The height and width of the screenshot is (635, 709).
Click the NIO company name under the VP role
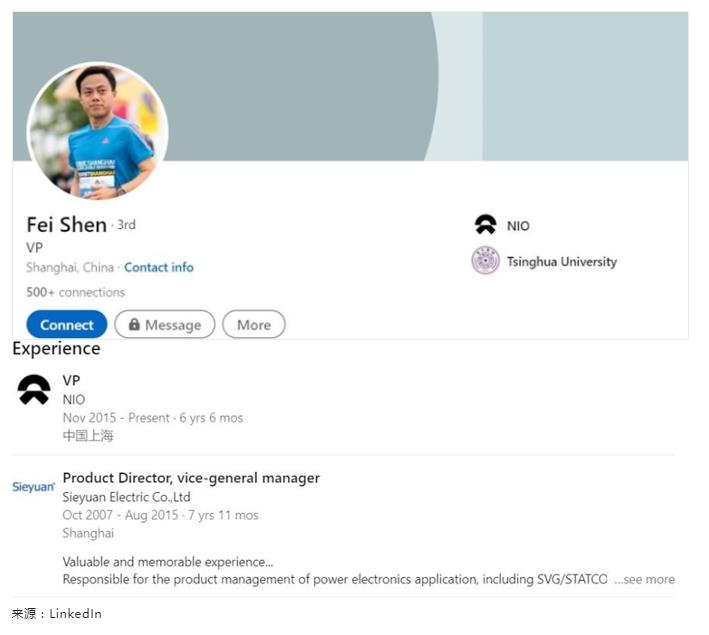point(74,399)
